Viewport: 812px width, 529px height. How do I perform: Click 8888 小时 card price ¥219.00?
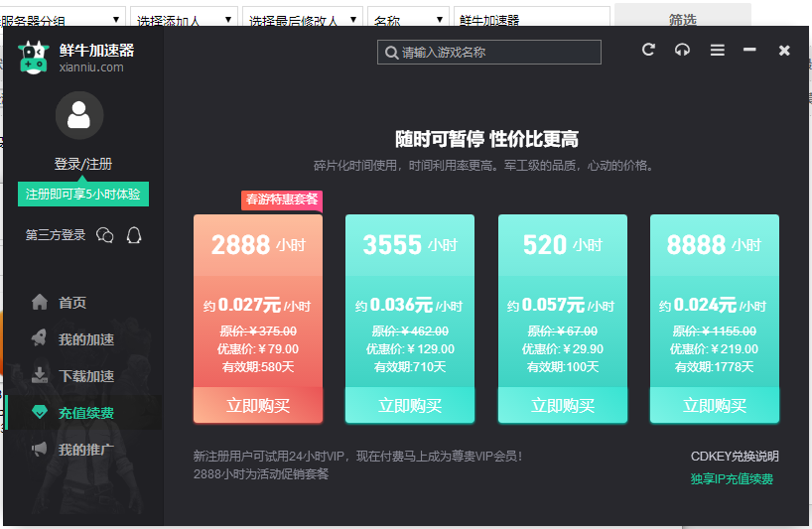point(714,349)
